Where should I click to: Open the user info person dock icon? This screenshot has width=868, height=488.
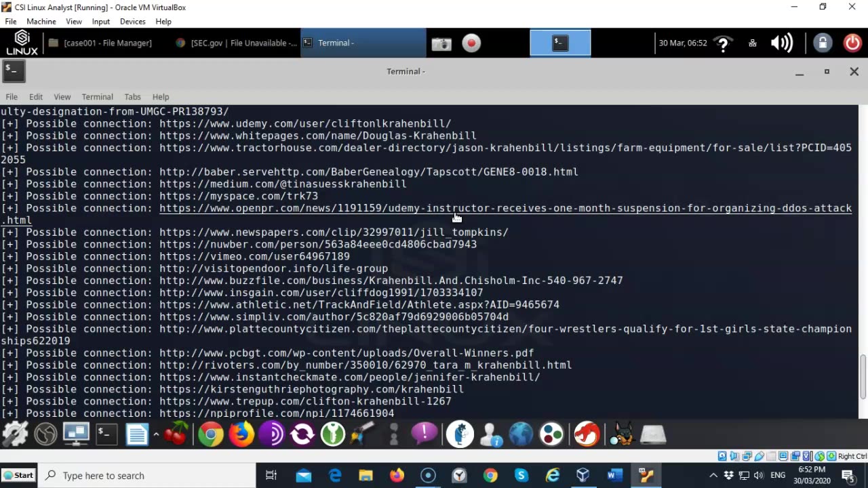[x=490, y=434]
